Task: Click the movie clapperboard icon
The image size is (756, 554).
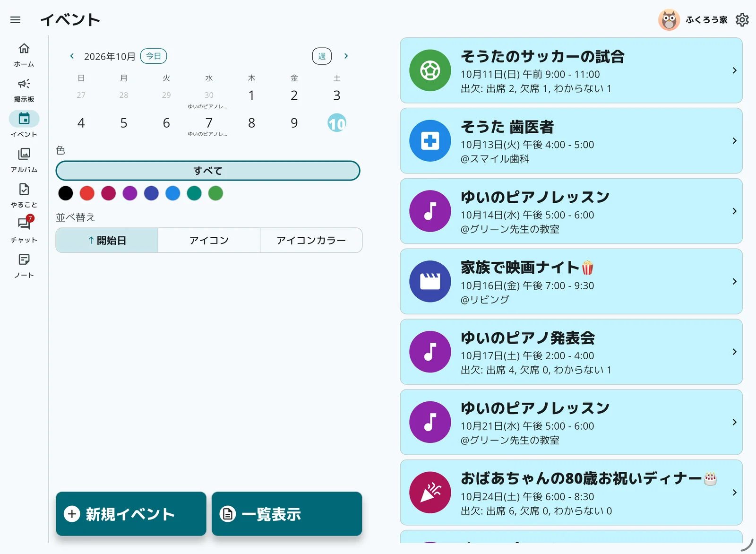Action: coord(430,281)
